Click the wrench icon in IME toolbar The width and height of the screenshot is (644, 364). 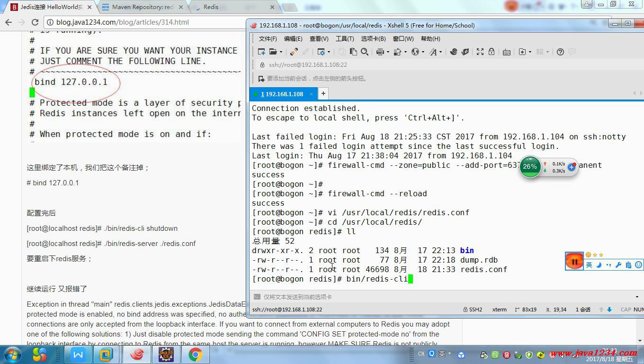(618, 265)
